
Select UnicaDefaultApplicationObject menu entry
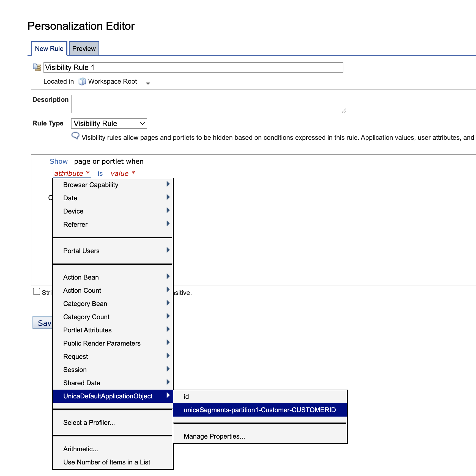point(108,396)
